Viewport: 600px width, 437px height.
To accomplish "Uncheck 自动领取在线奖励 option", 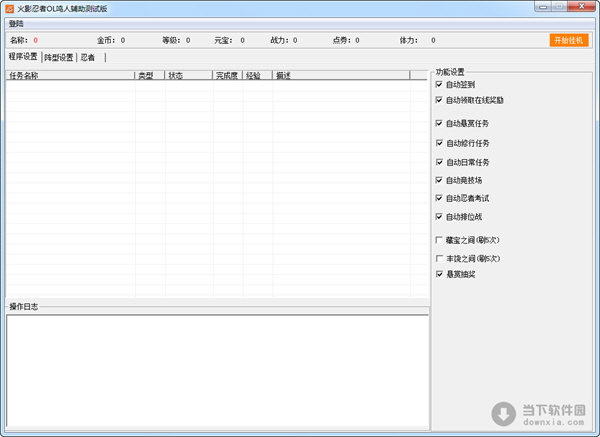I will coord(439,100).
